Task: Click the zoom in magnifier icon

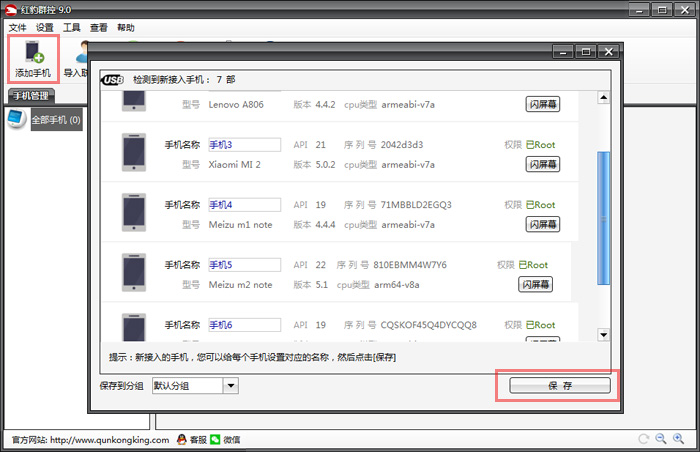Action: click(x=679, y=439)
